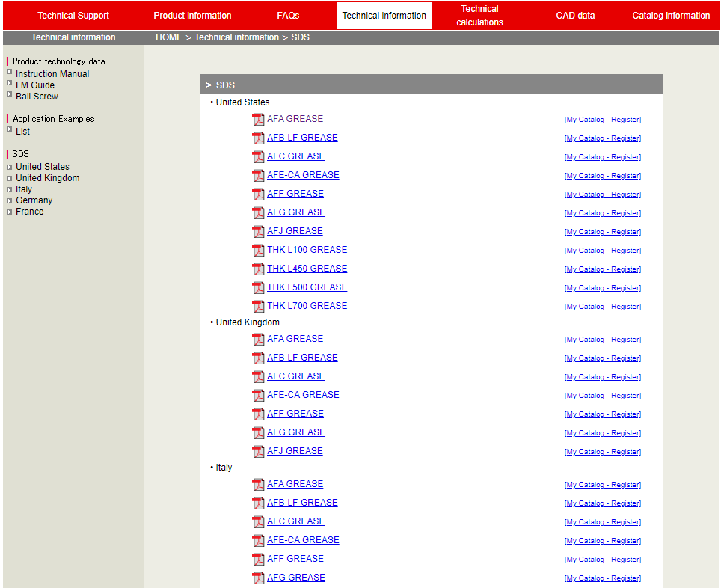721x588 pixels.
Task: Click PDF icon next to THK L100 GREASE
Action: (258, 251)
